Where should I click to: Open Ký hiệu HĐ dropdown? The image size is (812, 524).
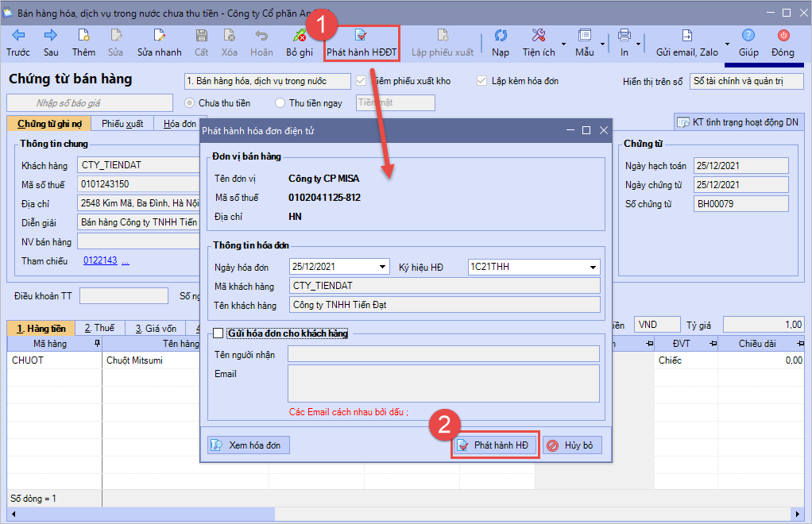tap(593, 268)
